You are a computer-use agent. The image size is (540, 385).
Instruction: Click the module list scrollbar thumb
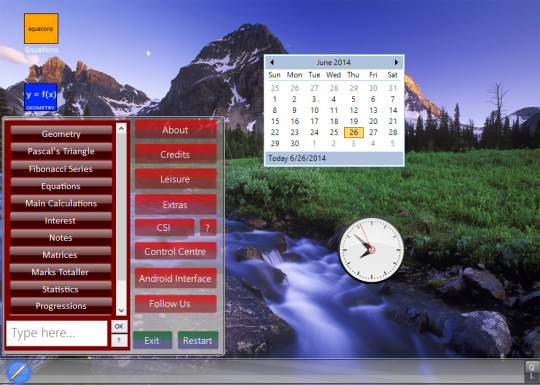[121, 207]
